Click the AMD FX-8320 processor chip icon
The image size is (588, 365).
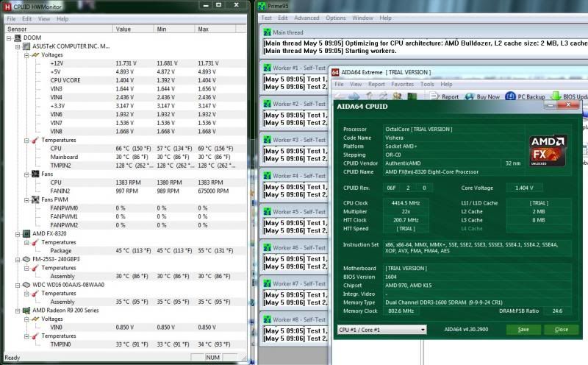(26, 233)
